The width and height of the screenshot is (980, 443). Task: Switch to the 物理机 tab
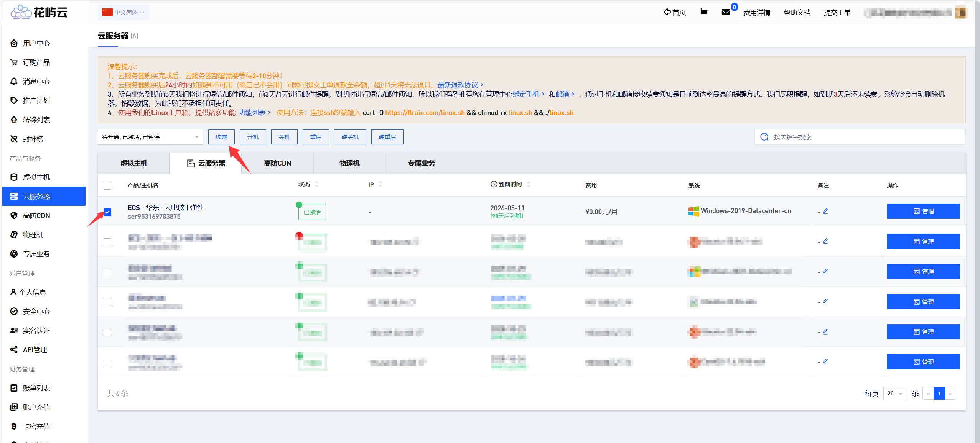point(349,163)
